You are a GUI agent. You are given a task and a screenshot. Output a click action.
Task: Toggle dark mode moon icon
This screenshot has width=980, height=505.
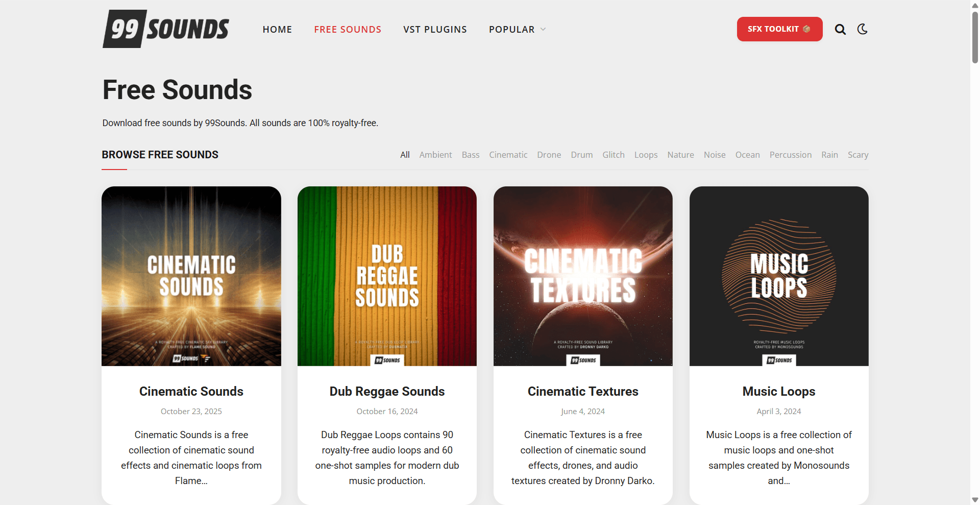863,29
